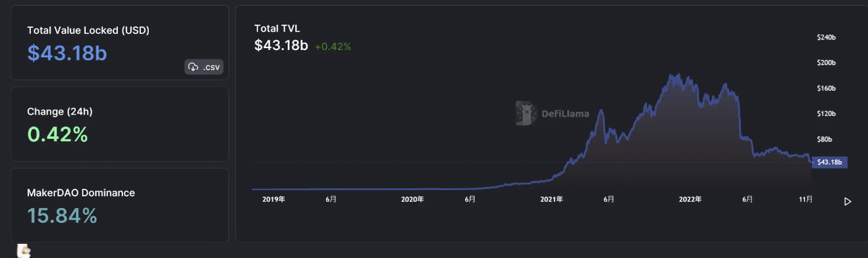Click the 2020年 axis label
Image resolution: width=868 pixels, height=258 pixels.
[x=412, y=199]
